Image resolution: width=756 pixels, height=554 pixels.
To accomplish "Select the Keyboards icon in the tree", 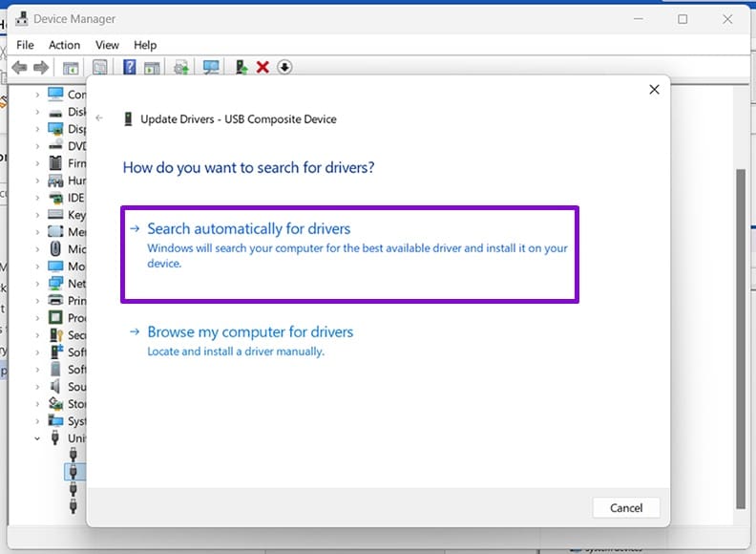I will [x=55, y=214].
